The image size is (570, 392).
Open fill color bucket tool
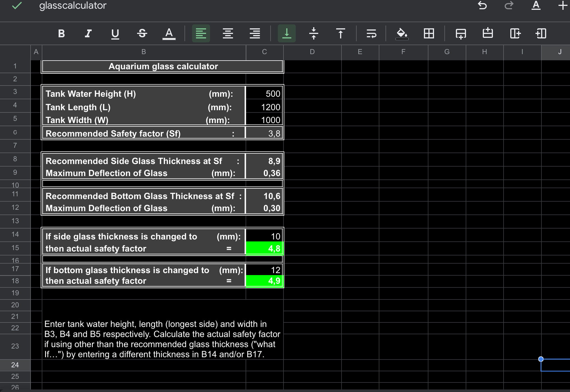[402, 33]
